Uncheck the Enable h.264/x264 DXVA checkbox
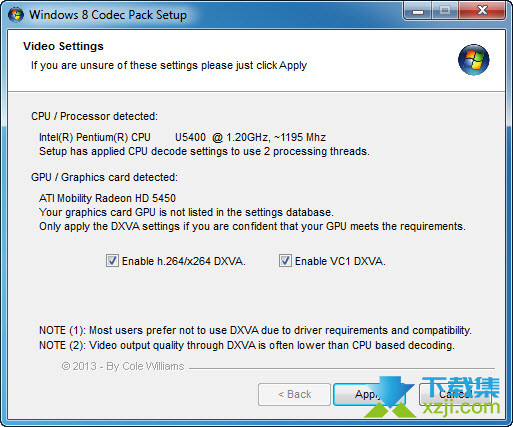The image size is (513, 427). coord(112,261)
